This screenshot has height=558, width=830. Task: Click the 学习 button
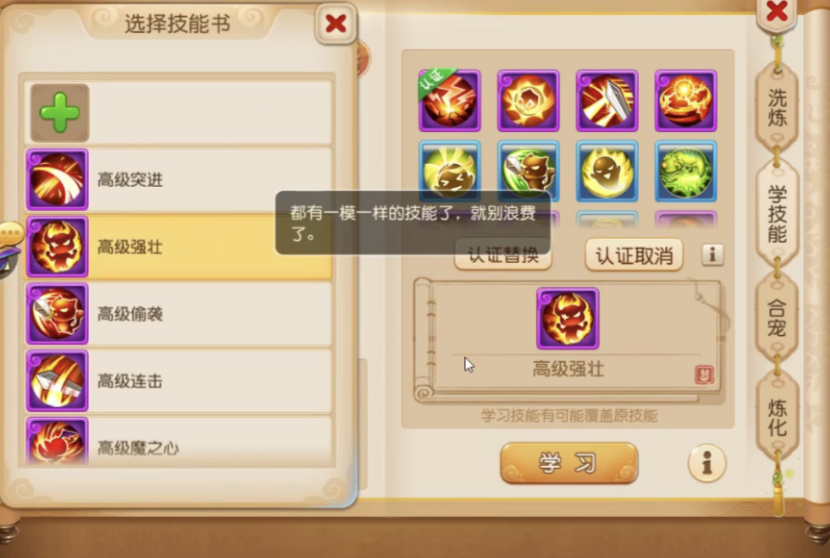click(x=569, y=463)
